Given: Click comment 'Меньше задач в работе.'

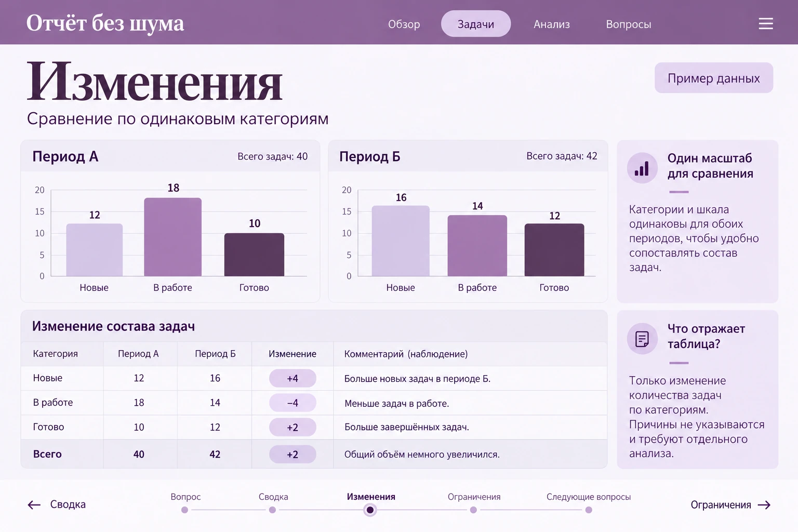Looking at the screenshot, I should (x=396, y=403).
